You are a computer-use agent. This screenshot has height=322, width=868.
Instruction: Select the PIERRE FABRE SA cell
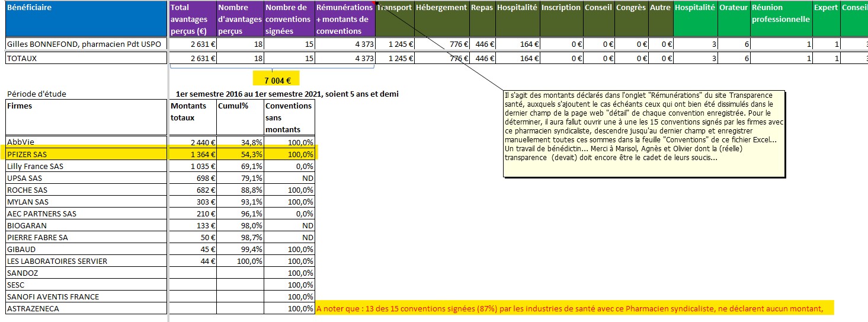click(x=87, y=237)
